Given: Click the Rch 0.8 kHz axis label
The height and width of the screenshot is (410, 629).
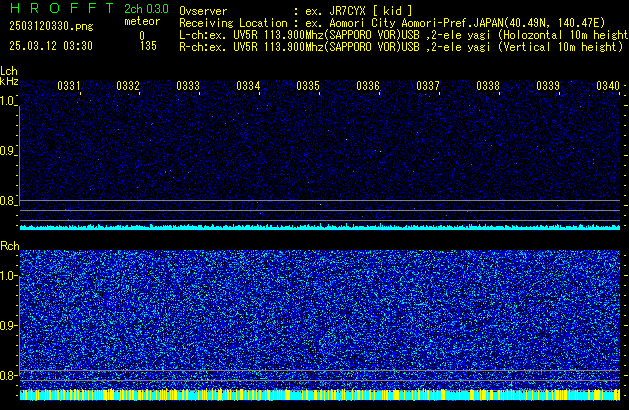Looking at the screenshot, I should [x=8, y=375].
